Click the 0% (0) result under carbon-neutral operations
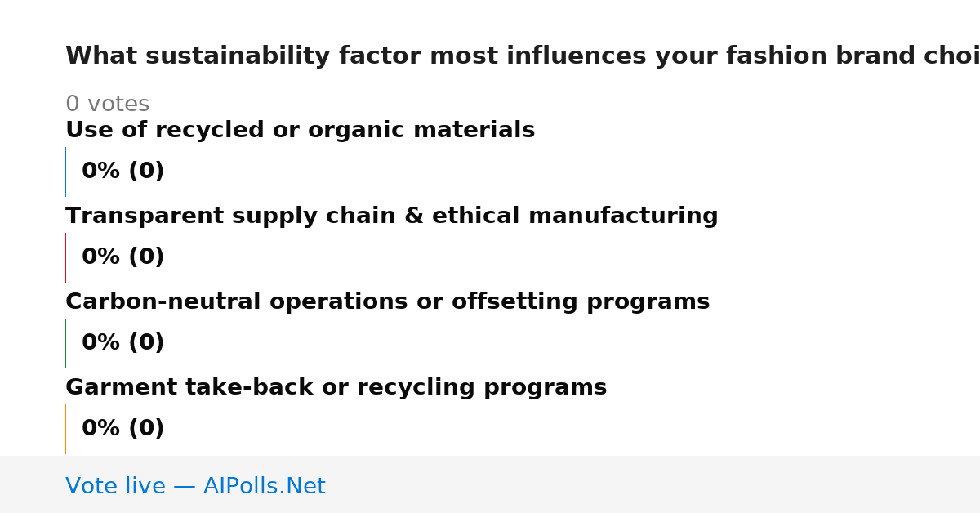980x513 pixels. 122,343
